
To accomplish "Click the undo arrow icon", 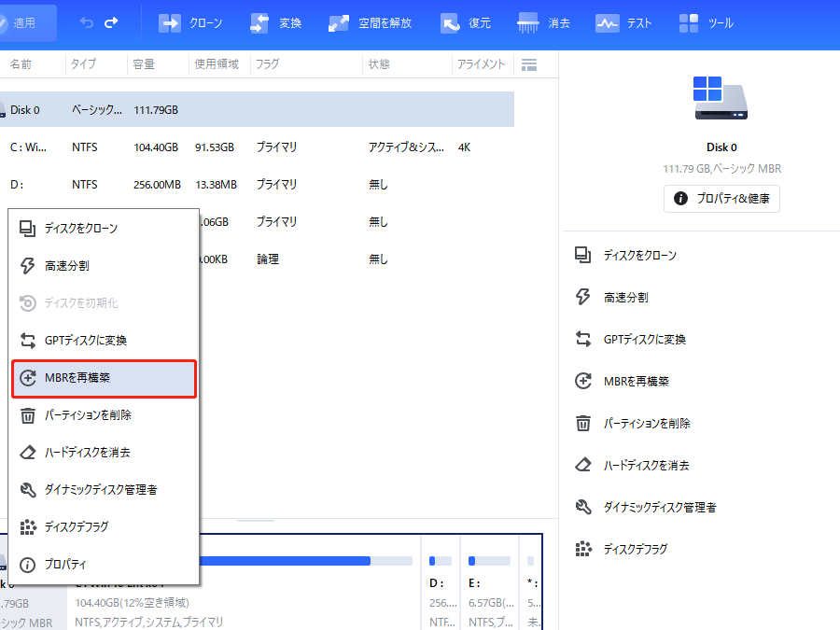I will pyautogui.click(x=86, y=23).
